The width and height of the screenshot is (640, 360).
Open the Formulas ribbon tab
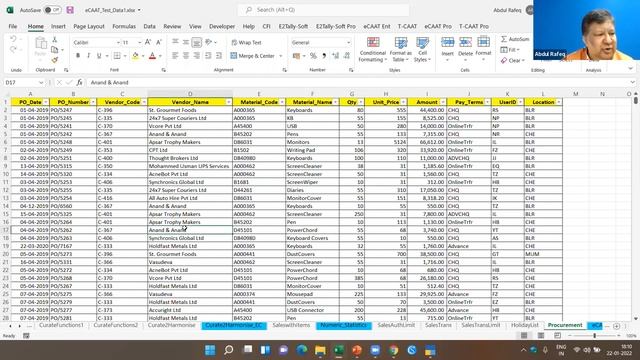coord(124,26)
